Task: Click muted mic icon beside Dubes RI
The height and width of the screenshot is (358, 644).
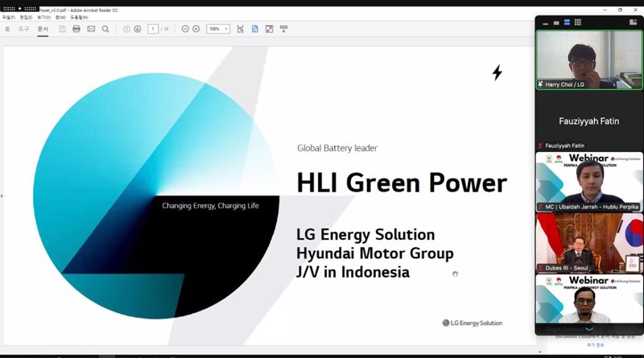Action: (540, 268)
